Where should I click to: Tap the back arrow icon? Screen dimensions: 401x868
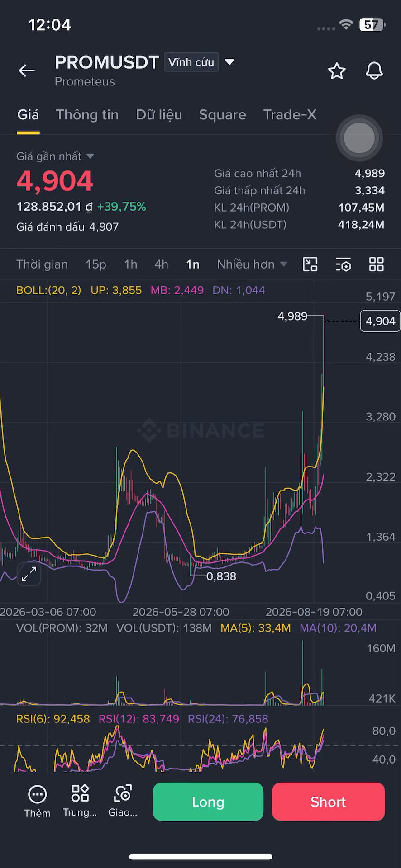tap(27, 71)
